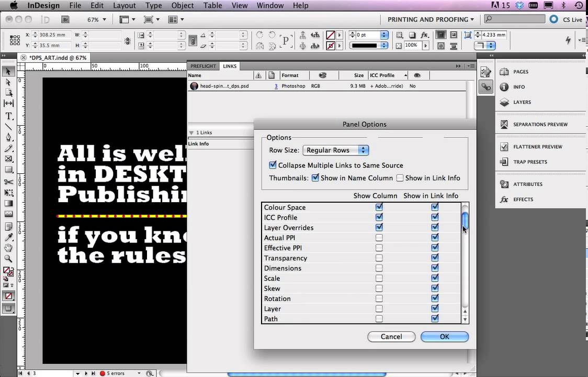Select the Scissors tool
This screenshot has height=377, width=588.
(x=8, y=182)
